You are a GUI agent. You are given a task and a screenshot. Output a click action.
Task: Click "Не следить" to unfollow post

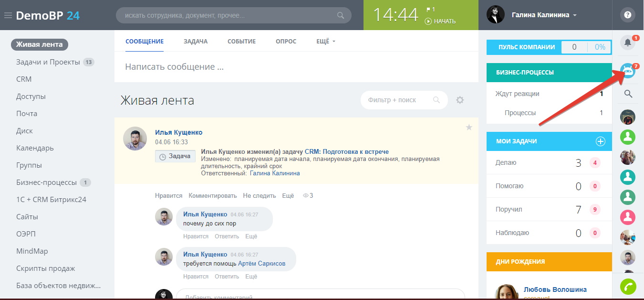pyautogui.click(x=260, y=195)
